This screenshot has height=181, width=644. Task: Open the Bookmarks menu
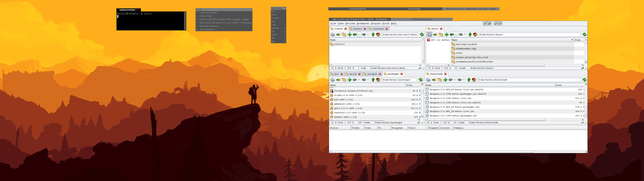tap(363, 24)
